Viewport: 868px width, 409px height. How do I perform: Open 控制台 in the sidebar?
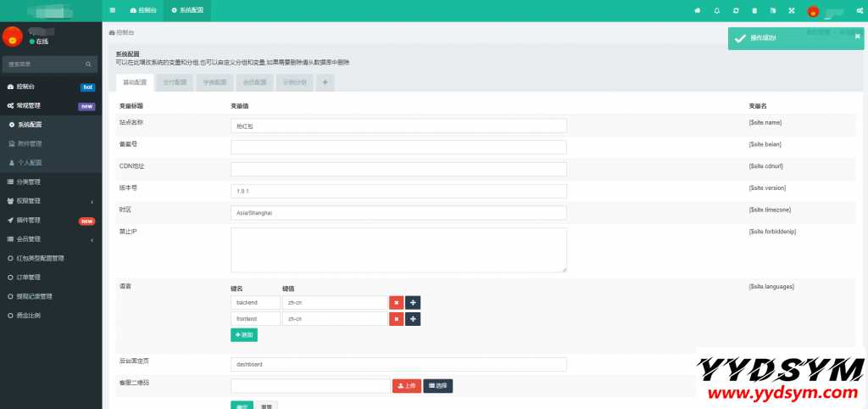pyautogui.click(x=51, y=87)
